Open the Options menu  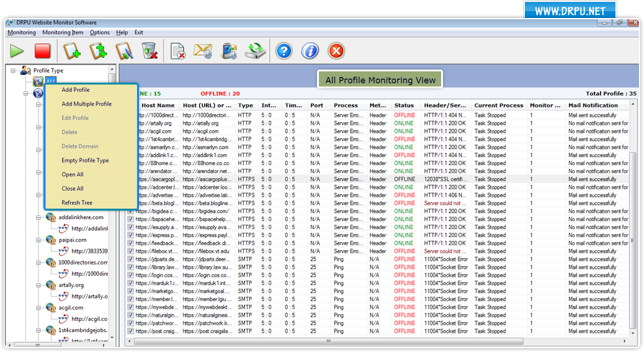[100, 32]
